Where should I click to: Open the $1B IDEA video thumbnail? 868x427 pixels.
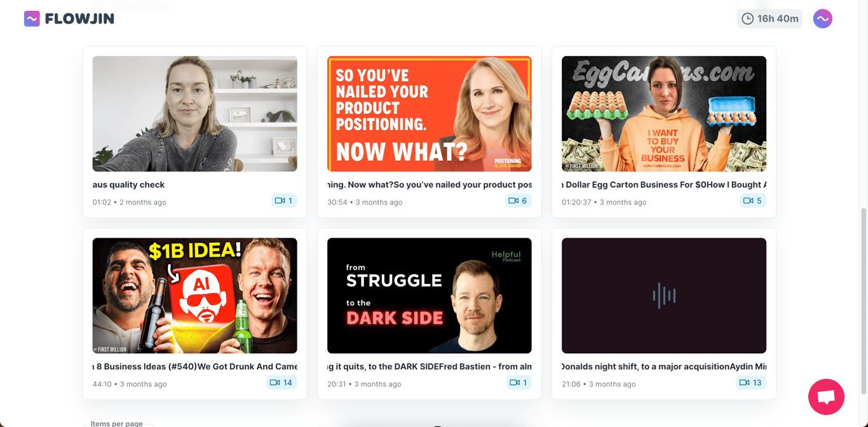(194, 295)
